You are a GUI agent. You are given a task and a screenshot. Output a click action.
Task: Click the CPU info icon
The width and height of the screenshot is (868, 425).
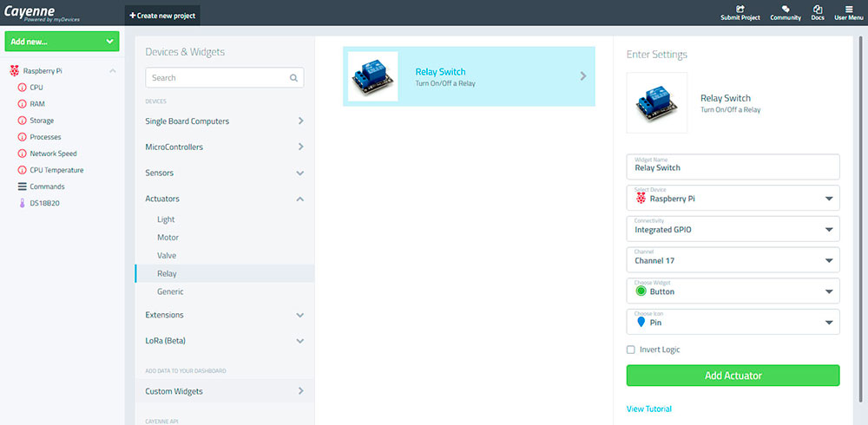[23, 88]
